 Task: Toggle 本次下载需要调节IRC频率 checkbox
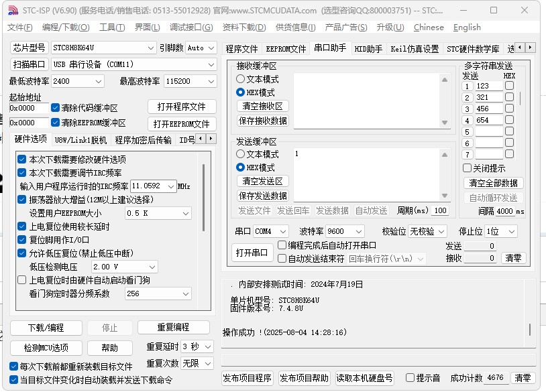(22, 172)
